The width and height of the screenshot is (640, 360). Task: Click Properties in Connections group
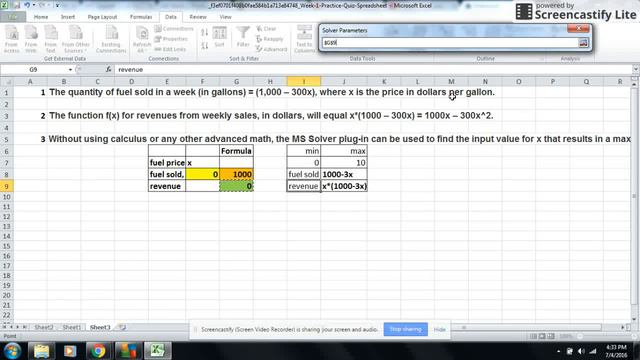tap(171, 39)
